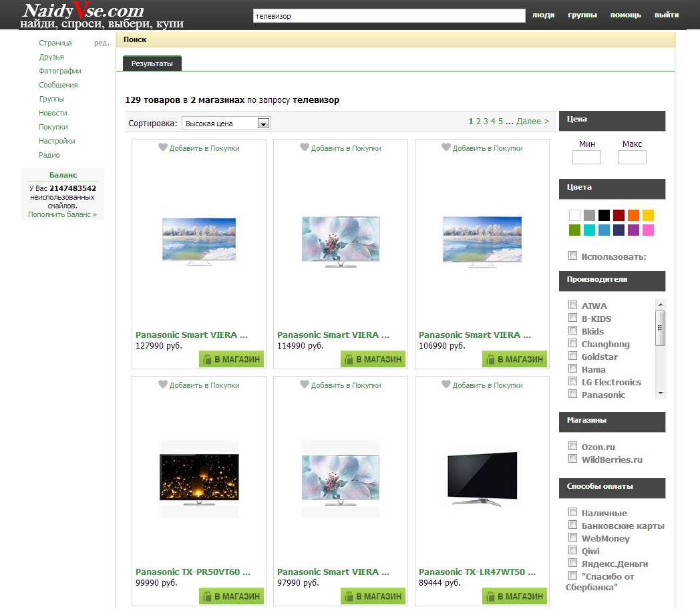Open Сообщения in left sidebar

pyautogui.click(x=58, y=85)
